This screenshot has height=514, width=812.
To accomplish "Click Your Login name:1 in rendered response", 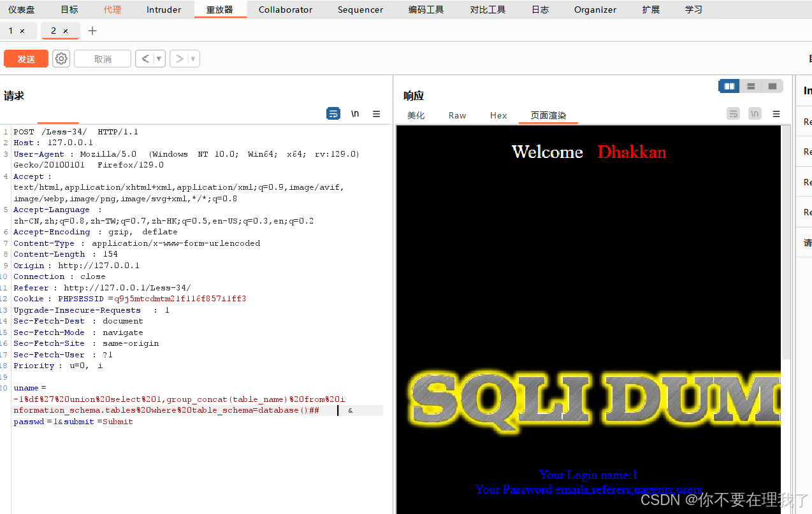I will click(588, 475).
